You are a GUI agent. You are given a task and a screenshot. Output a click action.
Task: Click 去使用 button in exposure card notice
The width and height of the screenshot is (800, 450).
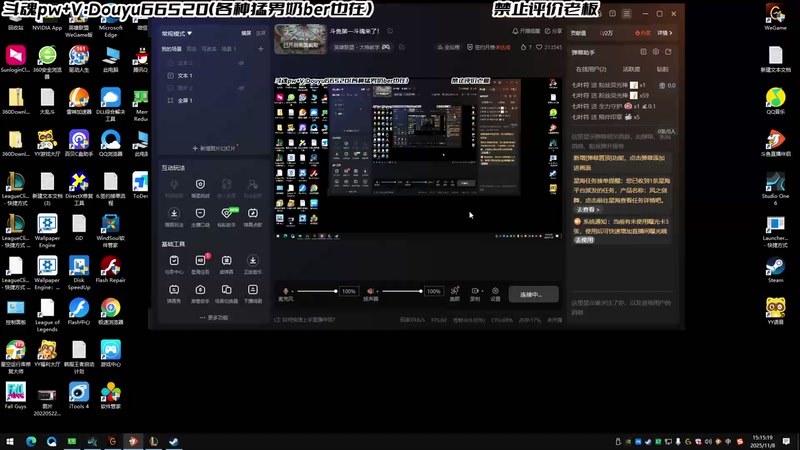tap(584, 240)
